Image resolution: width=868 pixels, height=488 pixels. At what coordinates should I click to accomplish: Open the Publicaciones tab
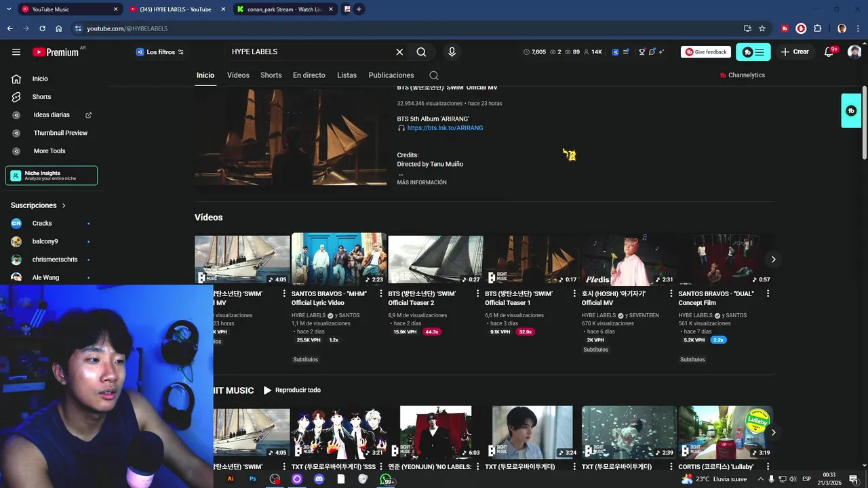[391, 75]
